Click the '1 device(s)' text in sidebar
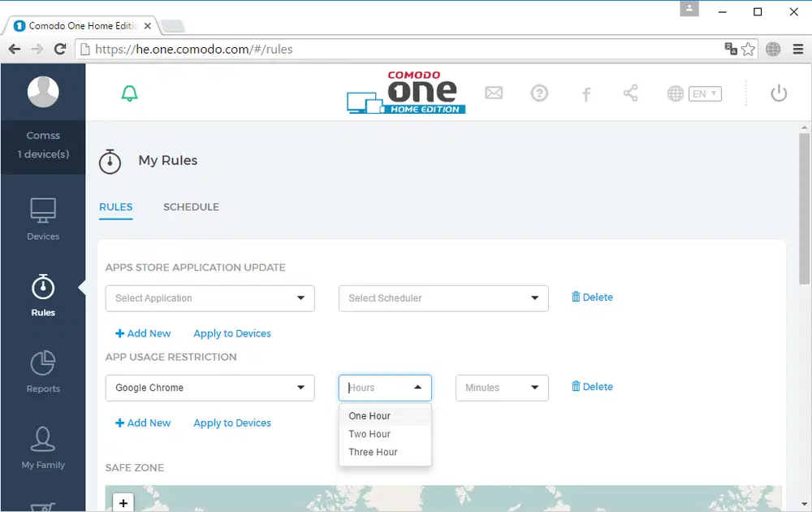 click(43, 154)
